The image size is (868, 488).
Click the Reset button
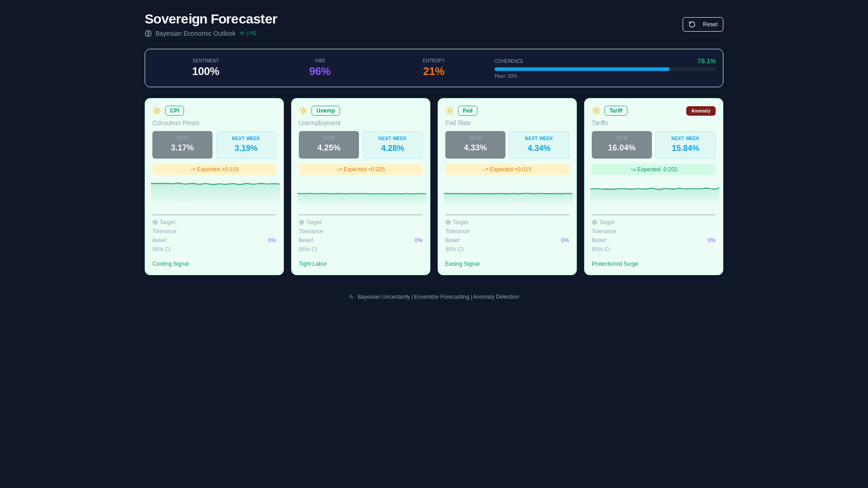coord(703,24)
